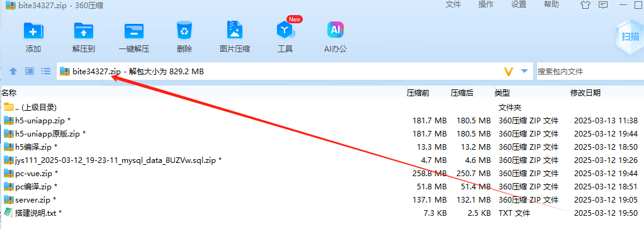Click the 搭建说明.txt file icon
The height and width of the screenshot is (229, 644).
[9, 213]
